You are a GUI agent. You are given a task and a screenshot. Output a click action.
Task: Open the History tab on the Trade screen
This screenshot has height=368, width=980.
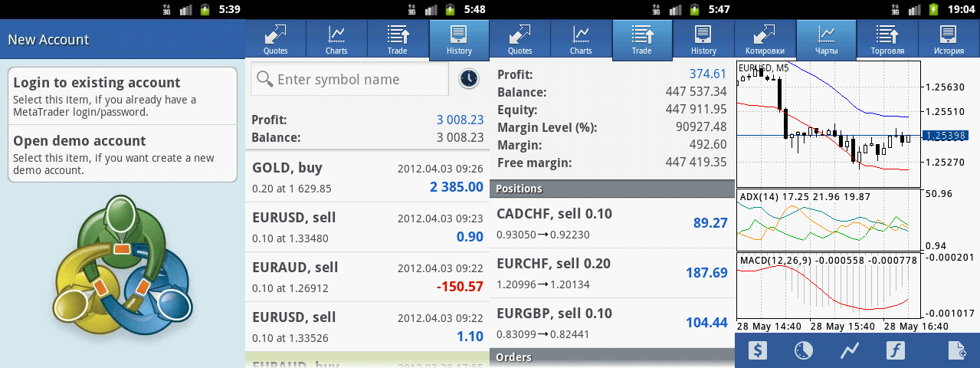[703, 39]
